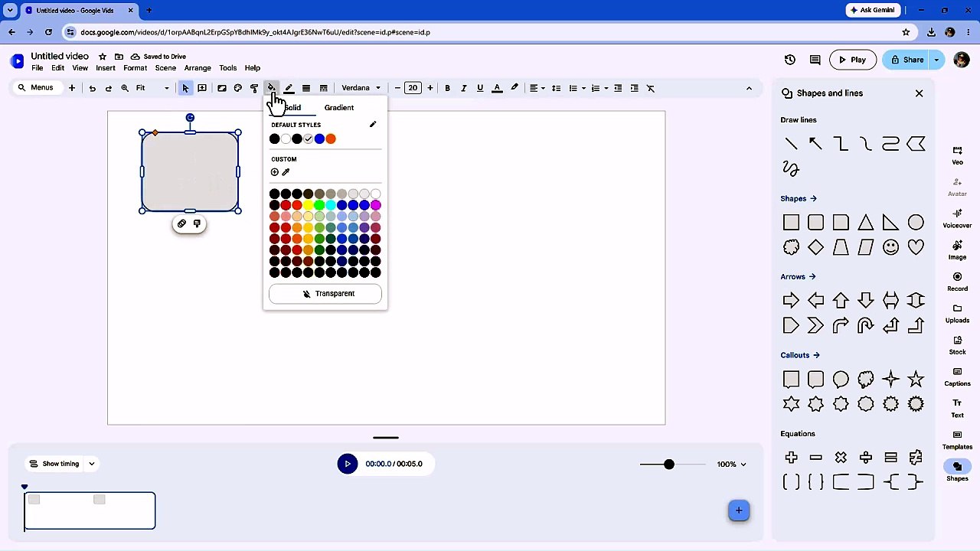Open the Arrange menu
The image size is (980, 551).
click(x=198, y=68)
